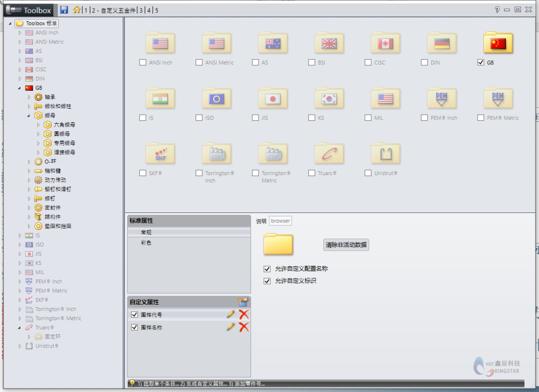
Task: Open the help question mark icon
Action: (x=497, y=9)
